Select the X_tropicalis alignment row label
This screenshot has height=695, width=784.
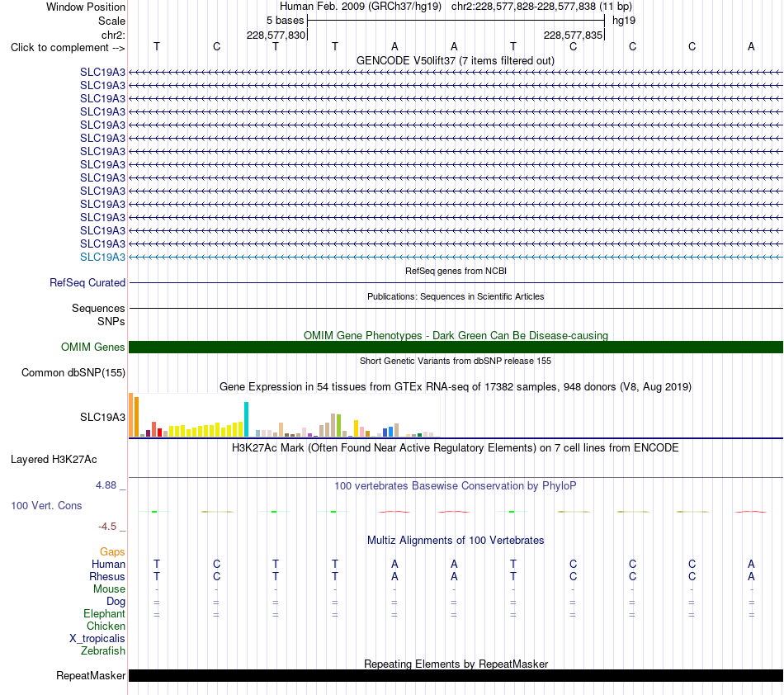pos(97,639)
